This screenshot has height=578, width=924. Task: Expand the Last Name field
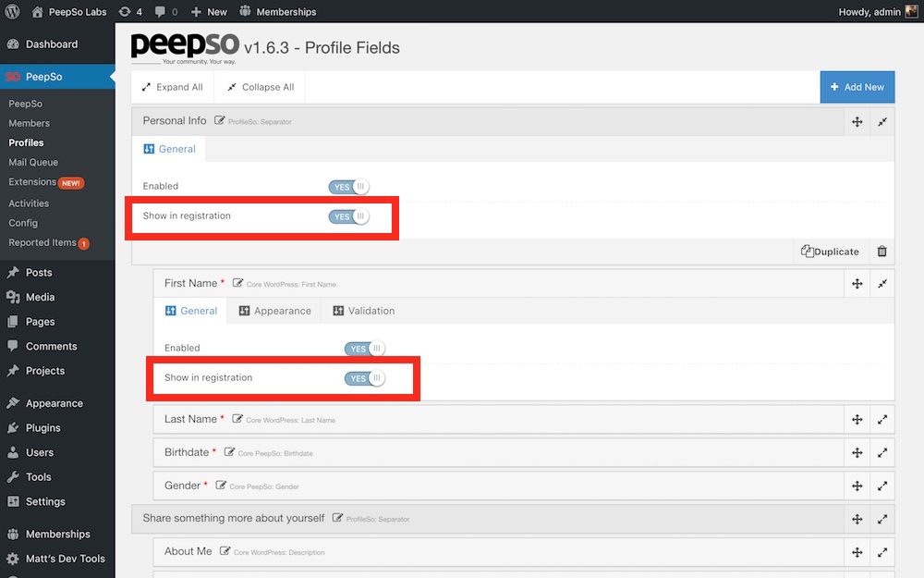[x=882, y=419]
